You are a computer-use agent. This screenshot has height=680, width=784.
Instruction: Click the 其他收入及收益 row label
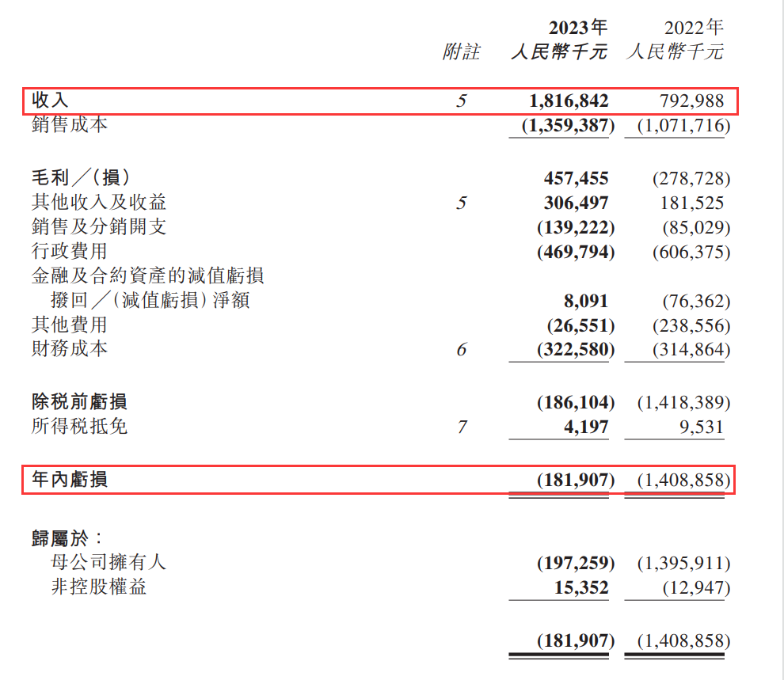coord(98,203)
